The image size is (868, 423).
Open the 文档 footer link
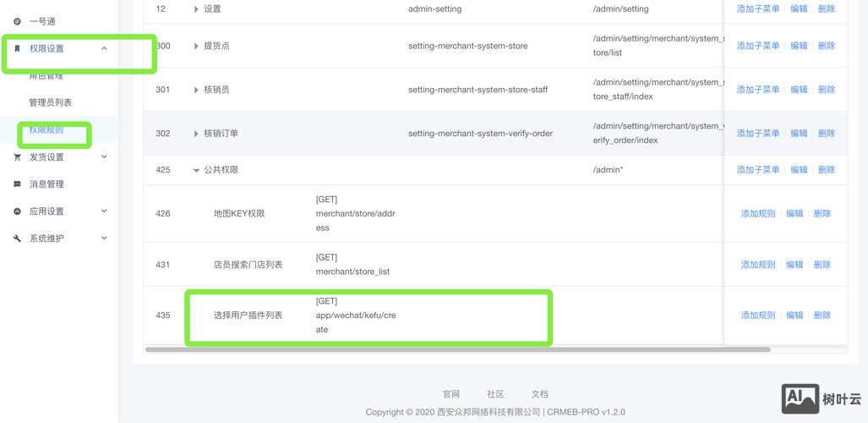click(540, 394)
